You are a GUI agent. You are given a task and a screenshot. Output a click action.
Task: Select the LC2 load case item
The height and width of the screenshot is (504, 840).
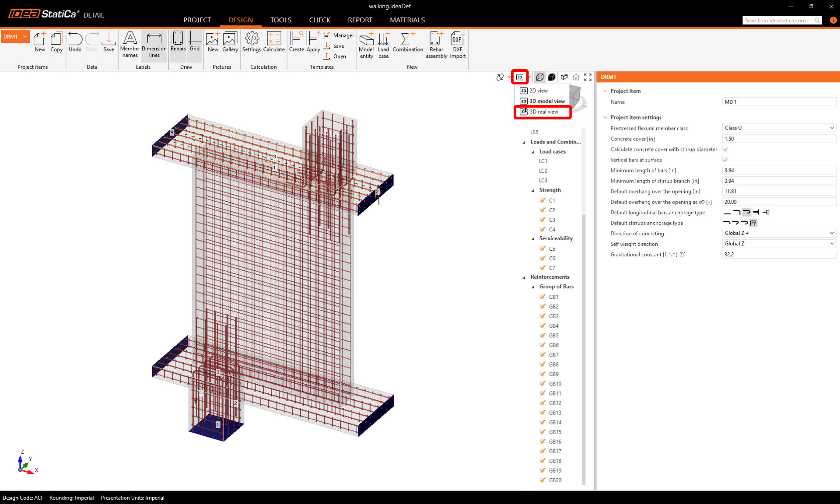543,171
